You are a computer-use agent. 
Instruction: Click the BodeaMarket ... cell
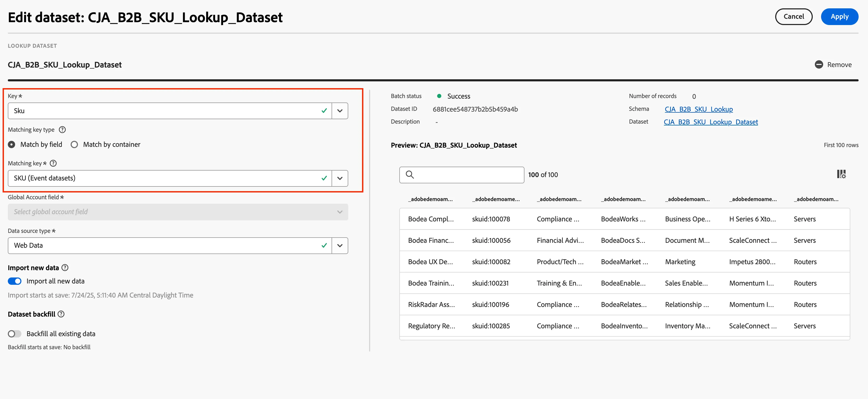tap(624, 262)
